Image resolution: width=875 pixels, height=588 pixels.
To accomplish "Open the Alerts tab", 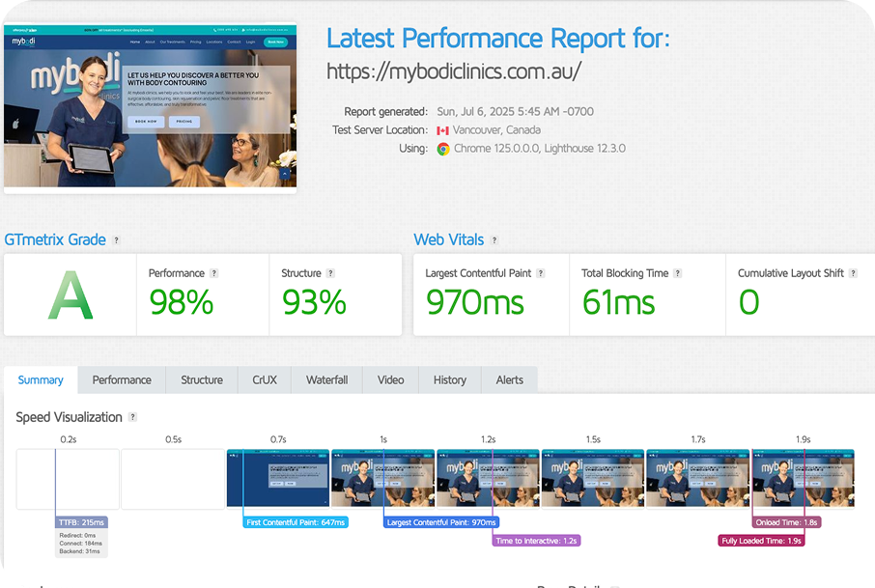I will pyautogui.click(x=510, y=379).
